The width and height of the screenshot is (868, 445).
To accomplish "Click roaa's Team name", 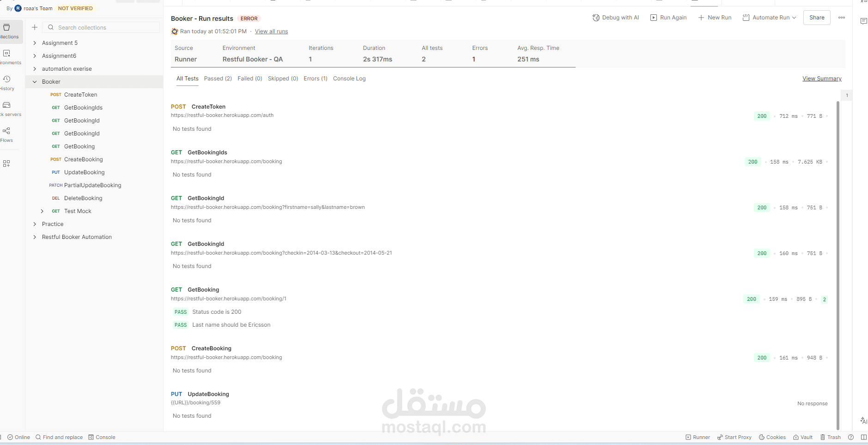I will click(38, 8).
